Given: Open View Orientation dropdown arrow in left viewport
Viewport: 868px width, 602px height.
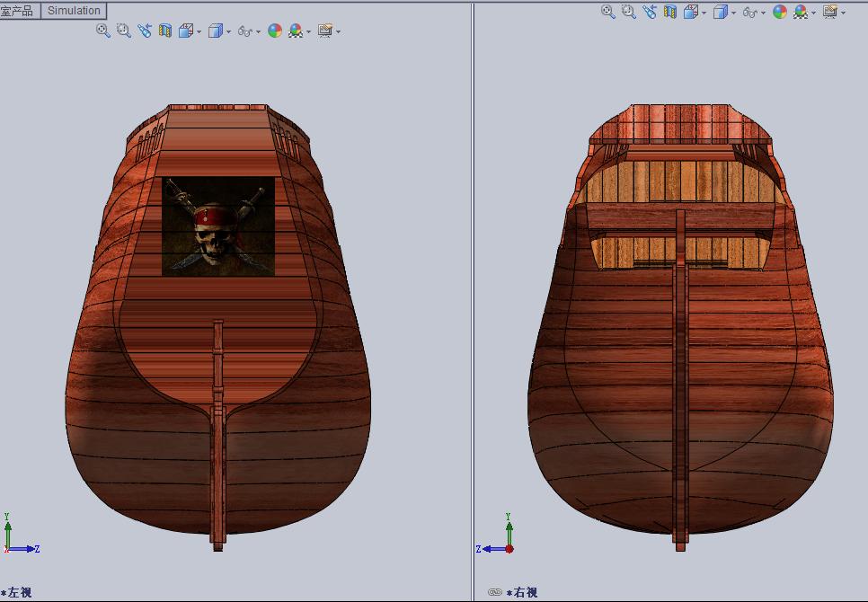Looking at the screenshot, I should pos(199,32).
